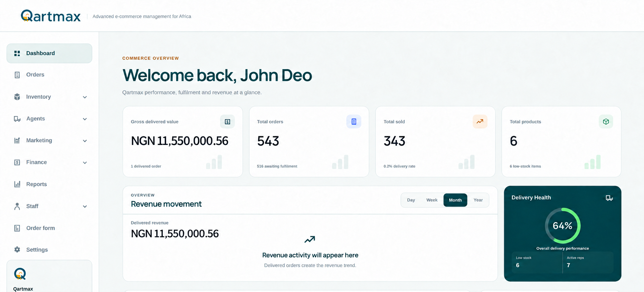Click the Qartmax logo in sidebar bottom card

click(x=20, y=274)
